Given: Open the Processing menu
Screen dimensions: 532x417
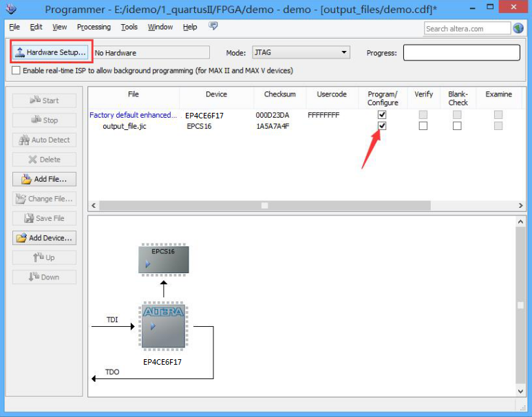Looking at the screenshot, I should pyautogui.click(x=94, y=27).
